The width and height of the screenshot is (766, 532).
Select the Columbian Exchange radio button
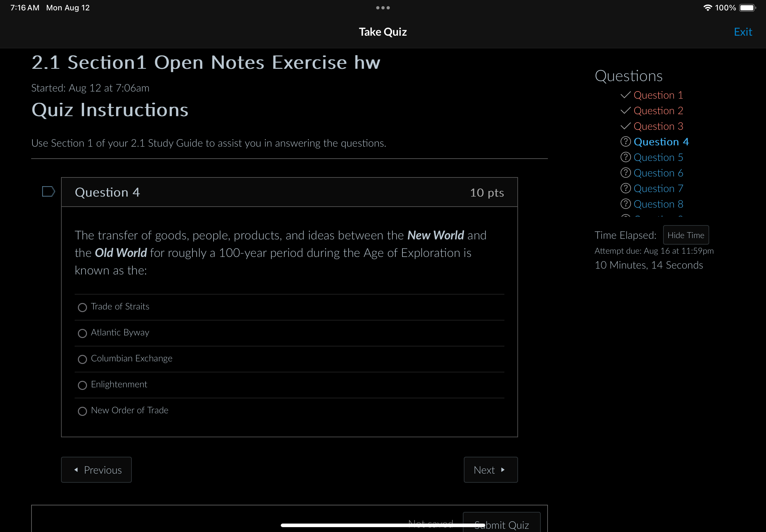[82, 359]
